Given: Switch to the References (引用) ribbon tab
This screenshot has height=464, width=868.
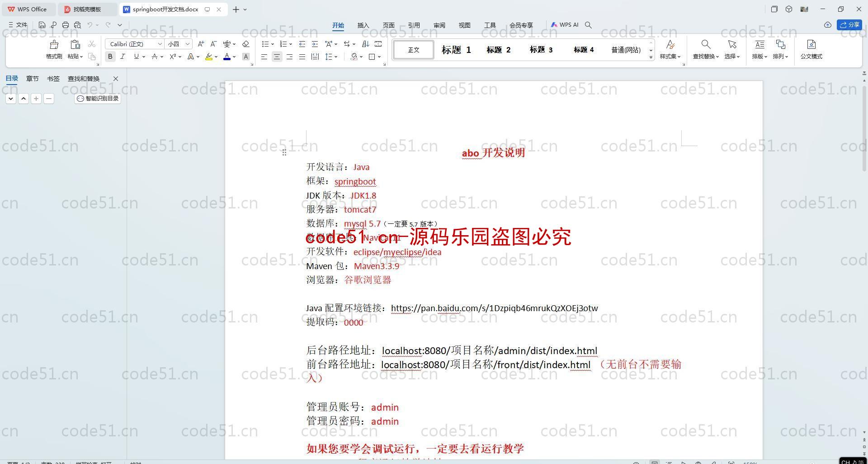Looking at the screenshot, I should (x=414, y=25).
